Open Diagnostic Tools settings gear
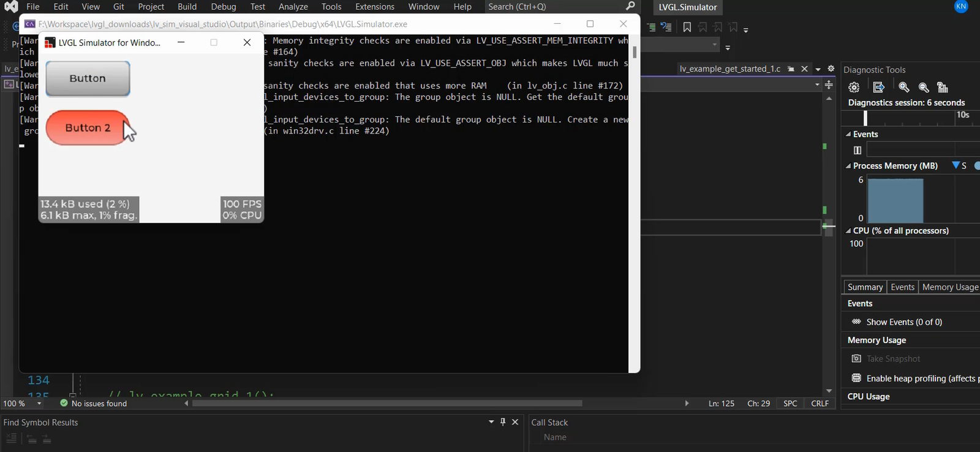 [854, 87]
